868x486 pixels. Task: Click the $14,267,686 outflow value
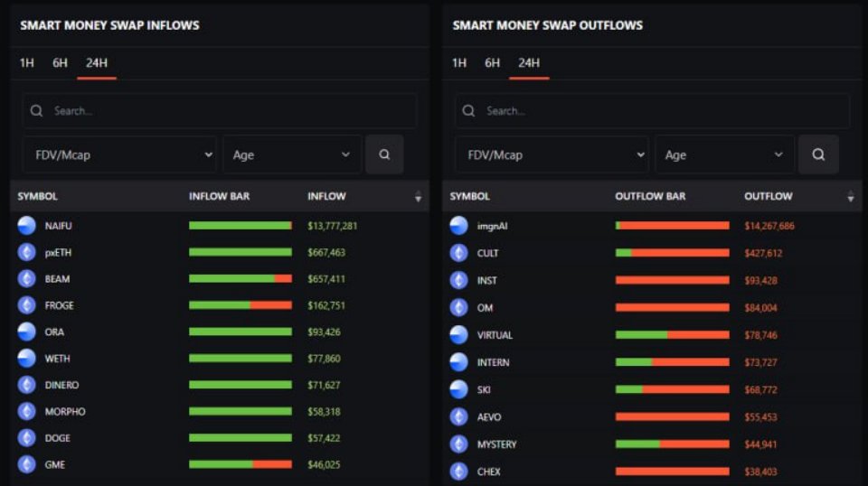(769, 226)
